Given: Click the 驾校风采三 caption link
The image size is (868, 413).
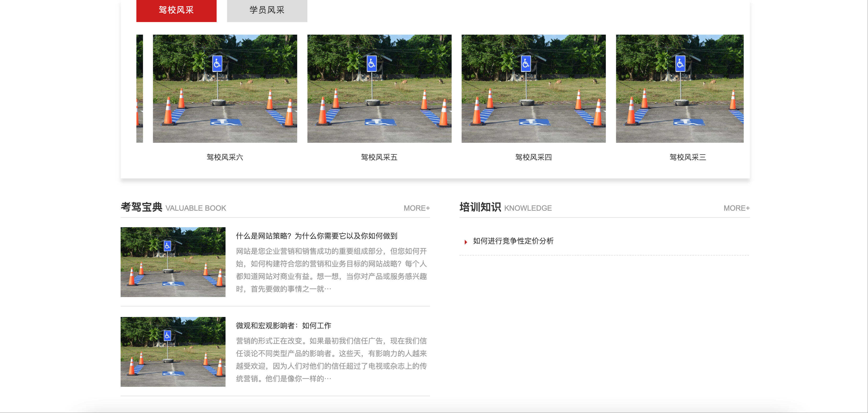Looking at the screenshot, I should 687,157.
